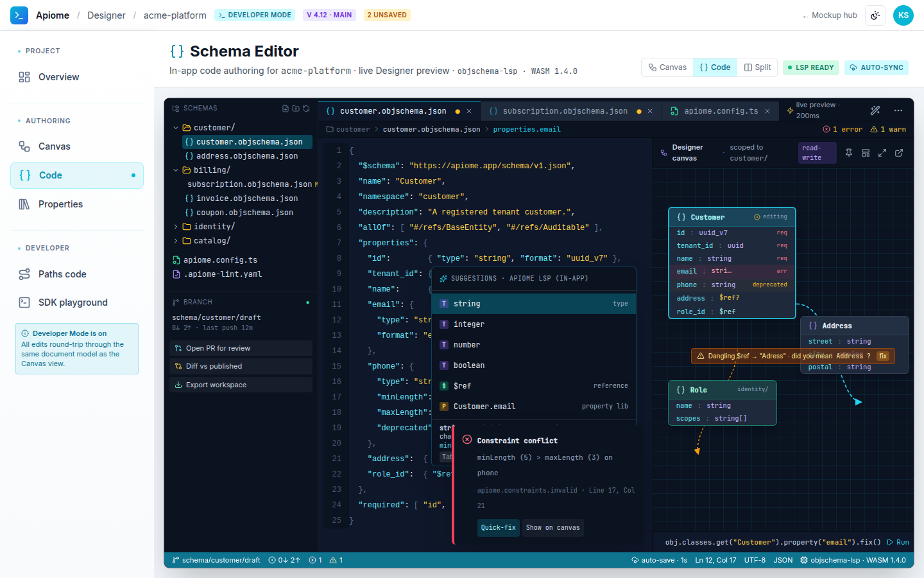The width and height of the screenshot is (924, 578).
Task: Open invoice.objschema.json in the file tree
Action: (248, 198)
